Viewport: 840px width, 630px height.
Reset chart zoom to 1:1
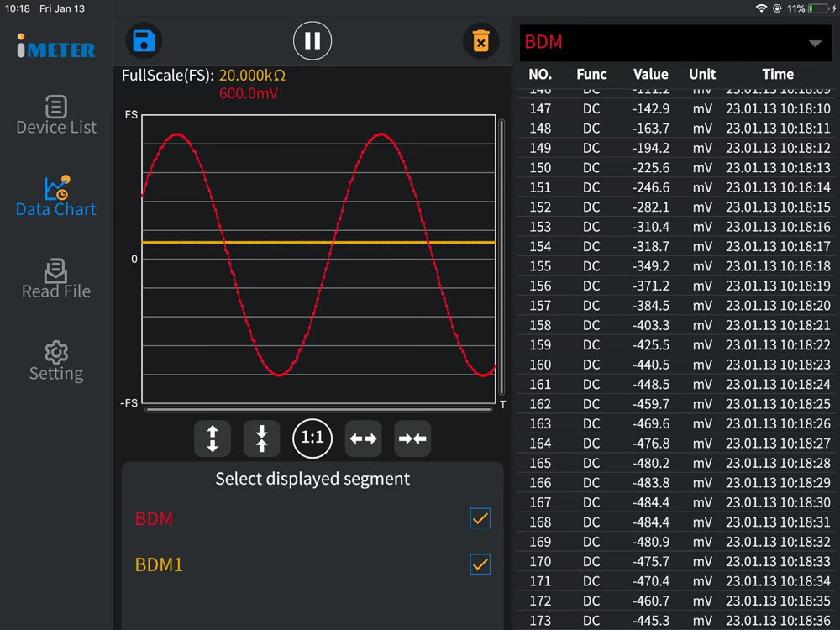tap(312, 438)
